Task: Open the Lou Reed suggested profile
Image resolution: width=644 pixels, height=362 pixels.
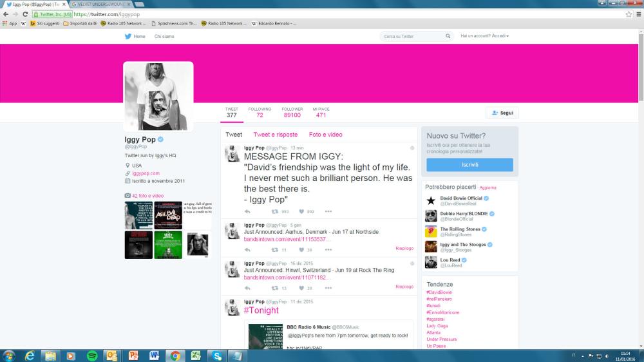Action: (450, 260)
